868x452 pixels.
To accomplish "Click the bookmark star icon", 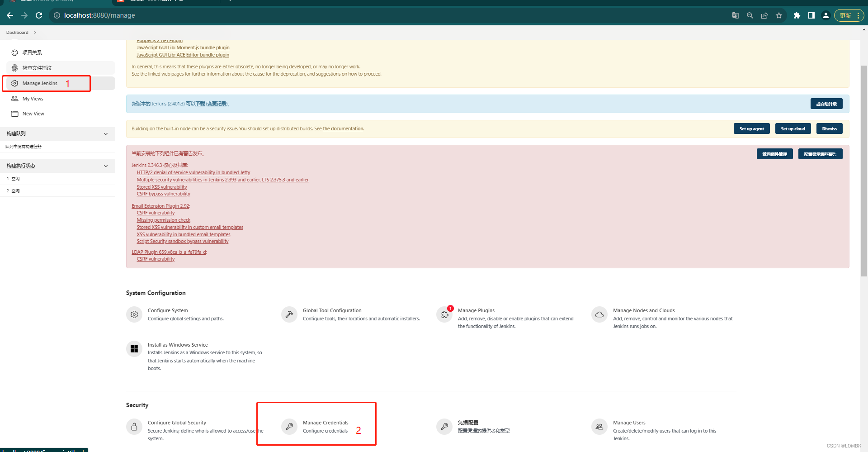I will click(x=779, y=15).
